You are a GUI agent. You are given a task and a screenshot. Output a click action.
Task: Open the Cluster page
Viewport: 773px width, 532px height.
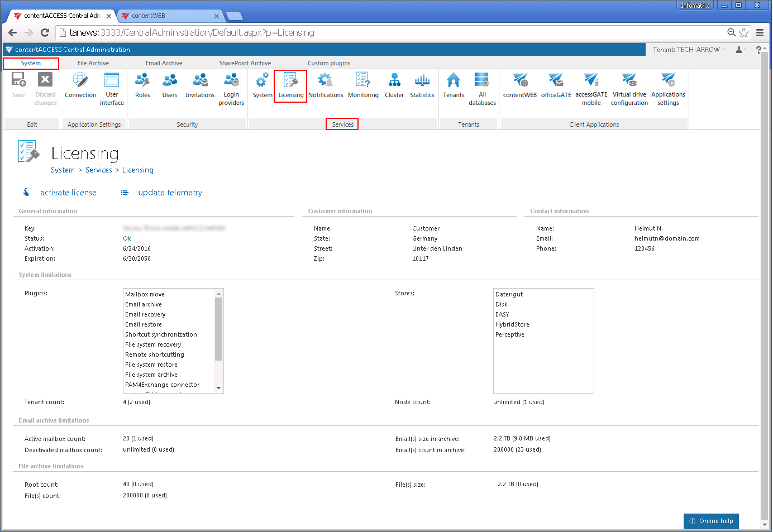click(394, 85)
